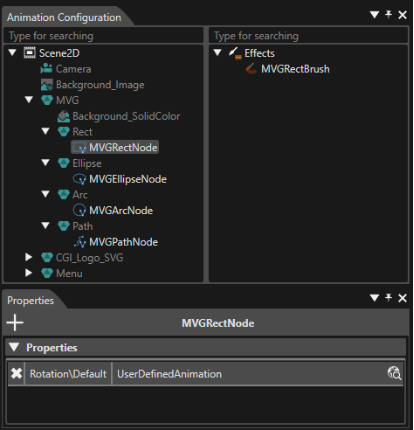The image size is (414, 430).
Task: Expand the CGI_Logo_SVG node
Action: tap(29, 257)
